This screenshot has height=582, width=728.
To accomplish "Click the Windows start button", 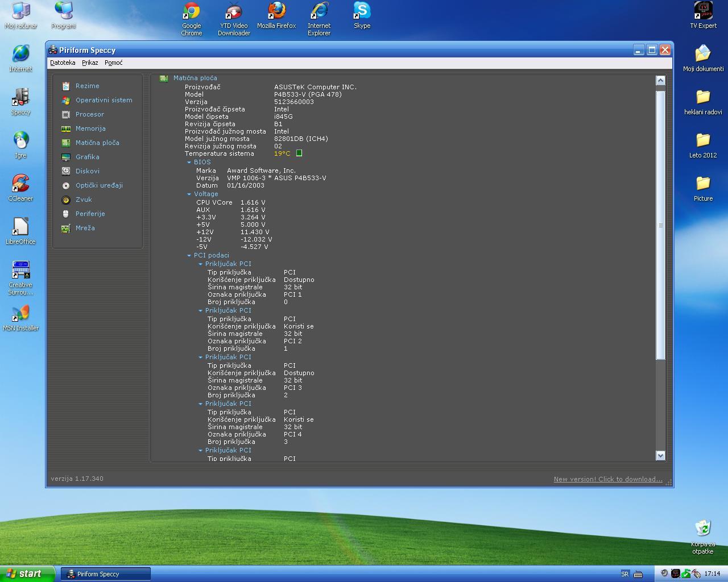I will [x=27, y=573].
